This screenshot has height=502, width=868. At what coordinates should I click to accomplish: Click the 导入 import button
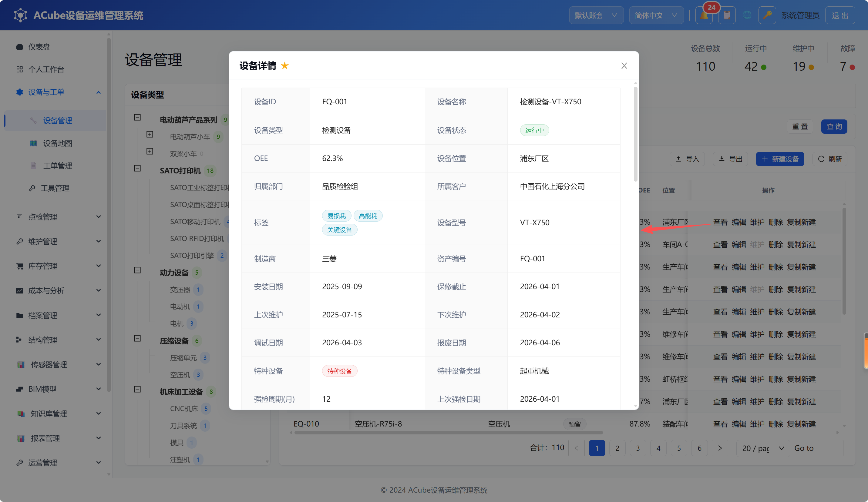pyautogui.click(x=687, y=159)
